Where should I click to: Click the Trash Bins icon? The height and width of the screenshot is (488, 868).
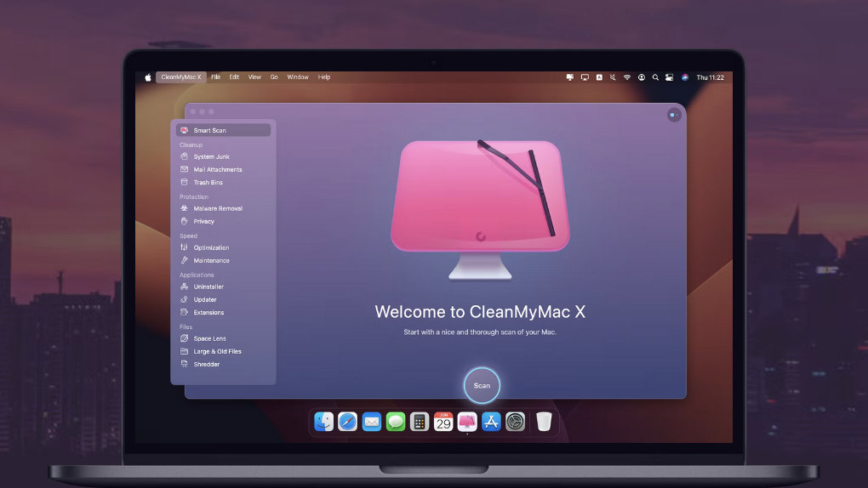185,182
